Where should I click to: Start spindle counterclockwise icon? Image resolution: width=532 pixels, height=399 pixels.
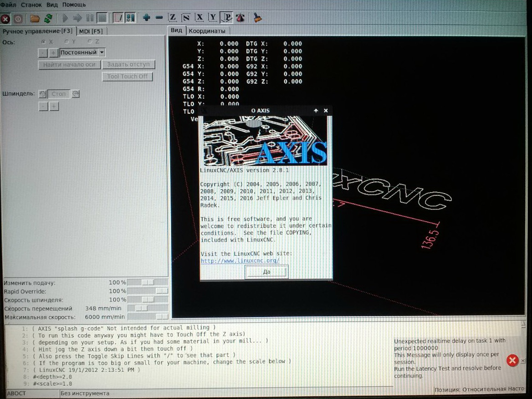point(42,94)
